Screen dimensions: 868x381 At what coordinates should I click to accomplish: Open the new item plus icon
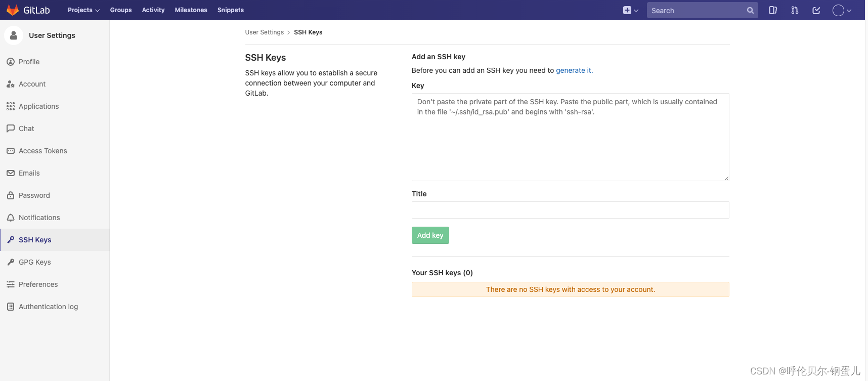tap(627, 10)
